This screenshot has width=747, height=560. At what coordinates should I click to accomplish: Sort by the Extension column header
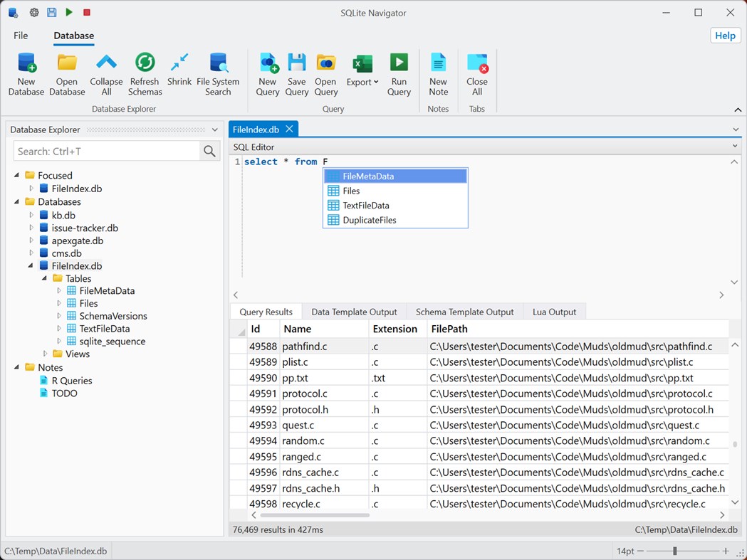pos(398,329)
